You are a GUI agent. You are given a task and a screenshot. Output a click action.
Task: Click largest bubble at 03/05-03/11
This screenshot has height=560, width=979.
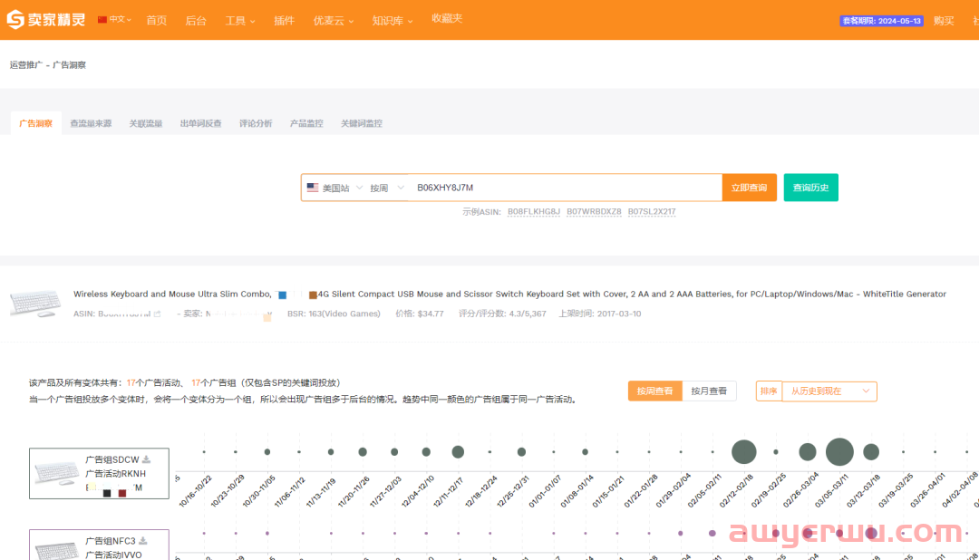tap(839, 451)
